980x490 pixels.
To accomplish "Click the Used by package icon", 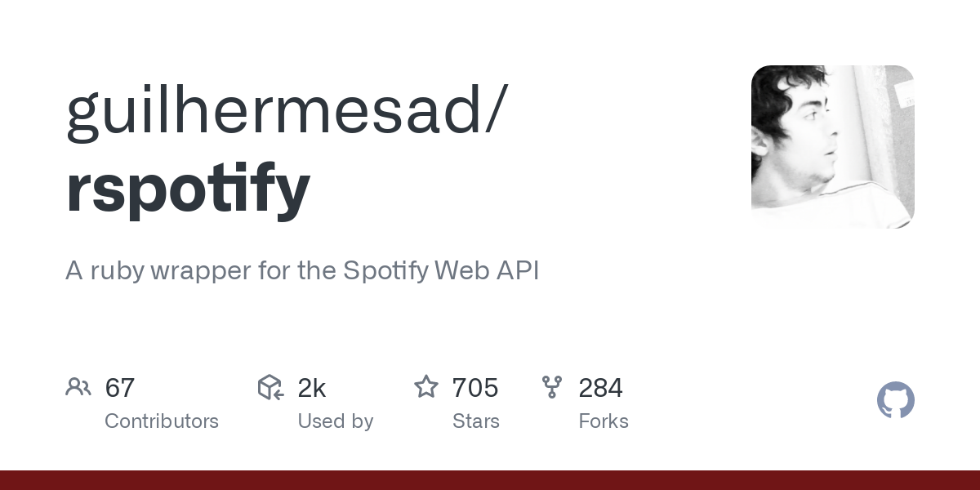I will 270,387.
